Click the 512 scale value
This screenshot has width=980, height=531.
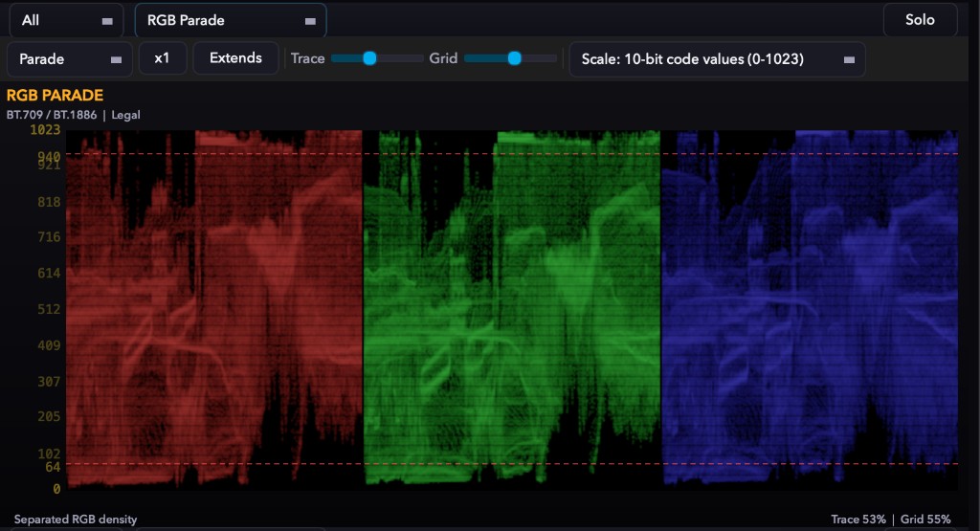(49, 309)
